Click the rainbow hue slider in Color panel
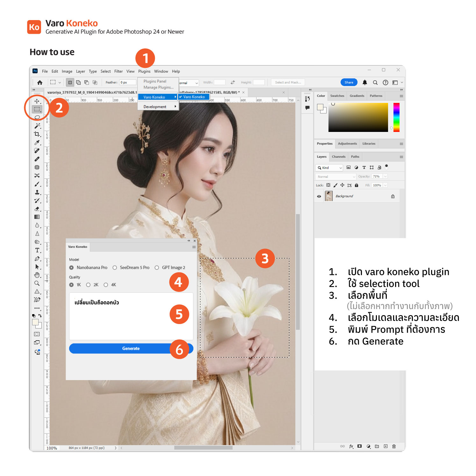 click(x=396, y=117)
